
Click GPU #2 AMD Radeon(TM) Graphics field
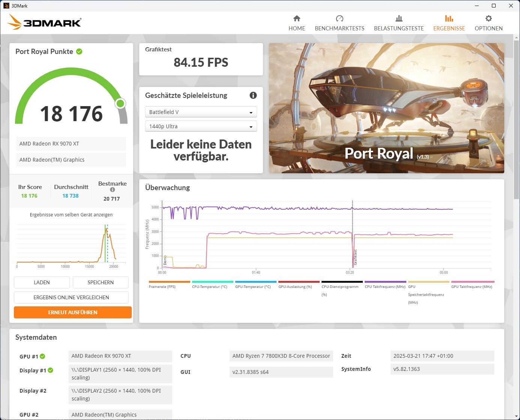tap(120, 415)
